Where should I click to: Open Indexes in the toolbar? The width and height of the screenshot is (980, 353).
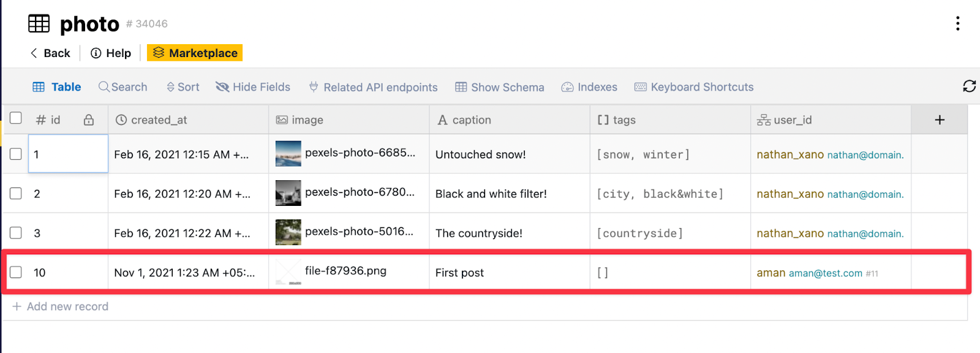pos(589,87)
